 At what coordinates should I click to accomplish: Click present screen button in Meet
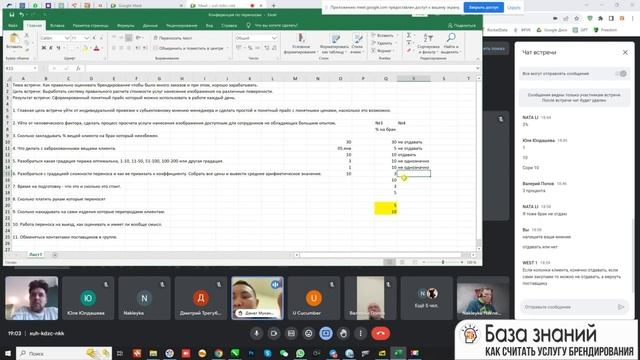(326, 333)
